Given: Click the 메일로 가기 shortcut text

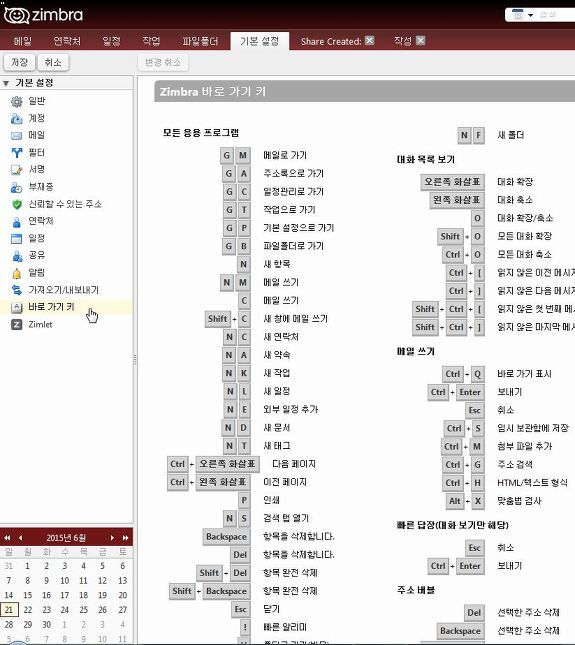Looking at the screenshot, I should [x=285, y=155].
